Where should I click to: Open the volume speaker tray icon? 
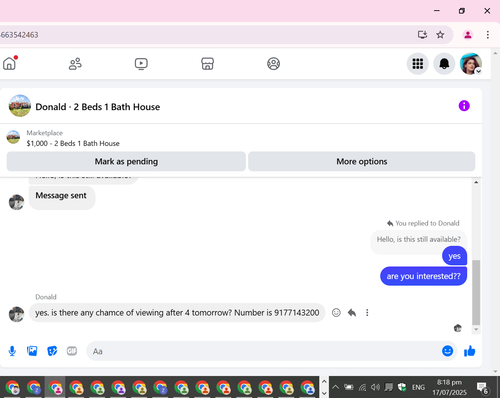[x=375, y=387]
